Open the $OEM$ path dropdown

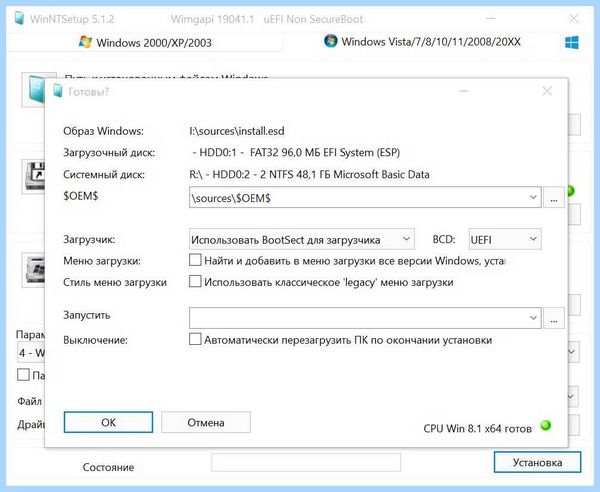[533, 197]
